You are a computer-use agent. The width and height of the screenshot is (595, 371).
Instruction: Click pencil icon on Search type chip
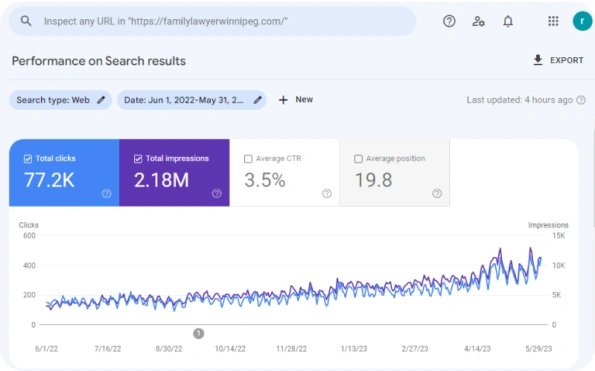[101, 100]
